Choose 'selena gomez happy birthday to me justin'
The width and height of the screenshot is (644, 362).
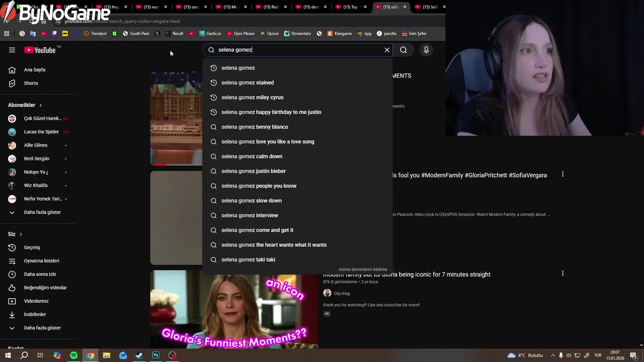pos(297,112)
